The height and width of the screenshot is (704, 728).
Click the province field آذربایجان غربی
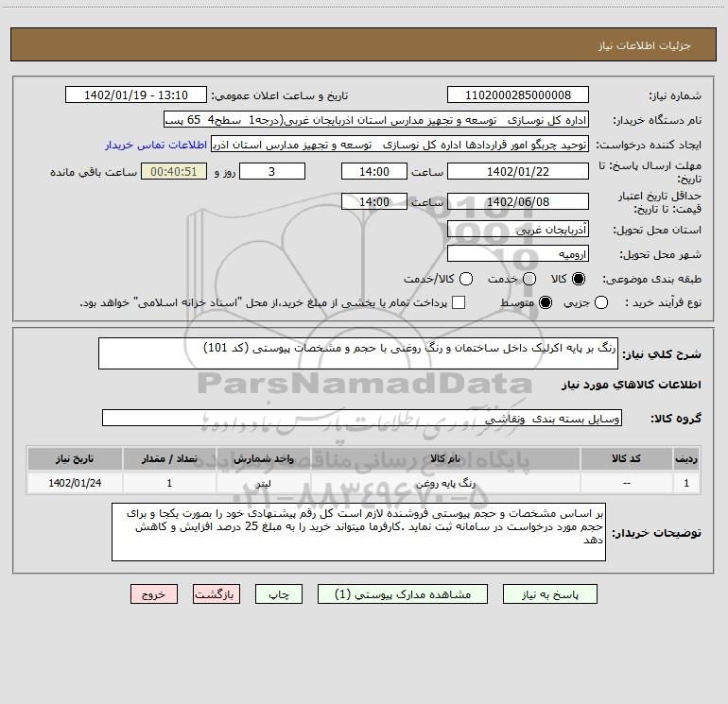coord(518,230)
